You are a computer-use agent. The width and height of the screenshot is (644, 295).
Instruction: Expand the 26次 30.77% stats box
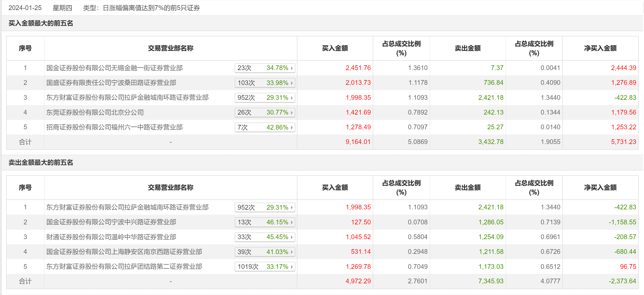pyautogui.click(x=265, y=113)
